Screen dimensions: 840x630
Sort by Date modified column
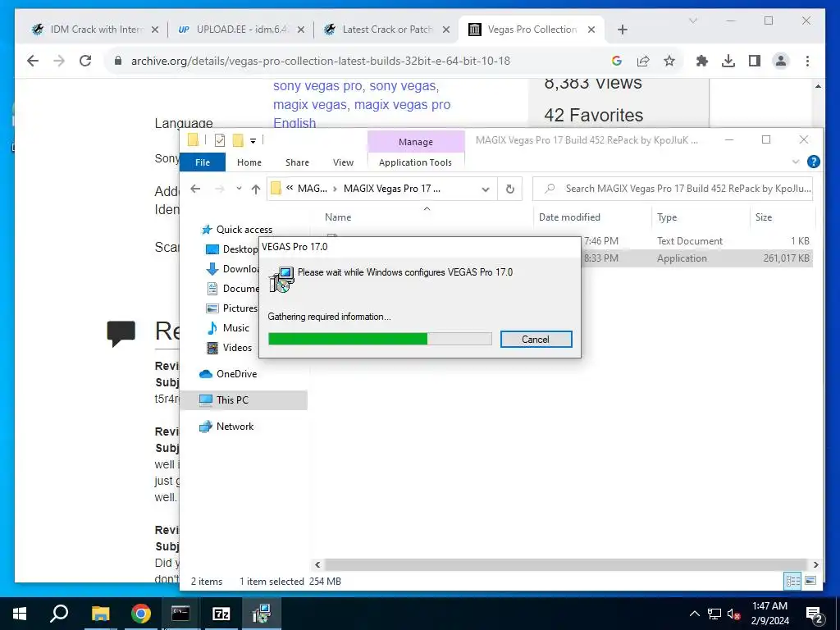[569, 217]
